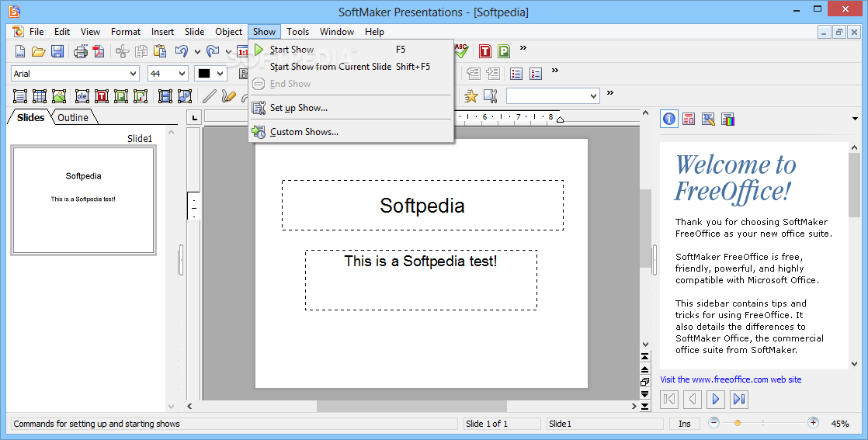Viewport: 868px width, 440px height.
Task: Zoom in with the plus button
Action: click(x=813, y=423)
